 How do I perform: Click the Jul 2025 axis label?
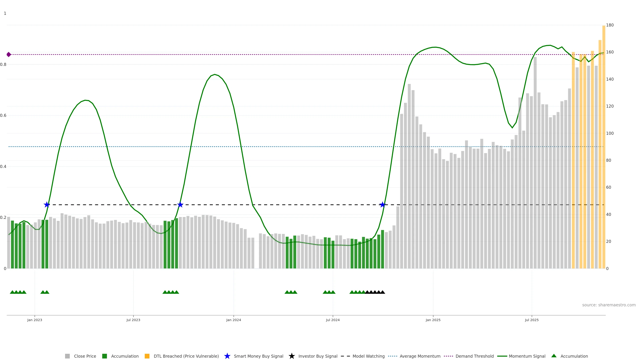click(532, 320)
